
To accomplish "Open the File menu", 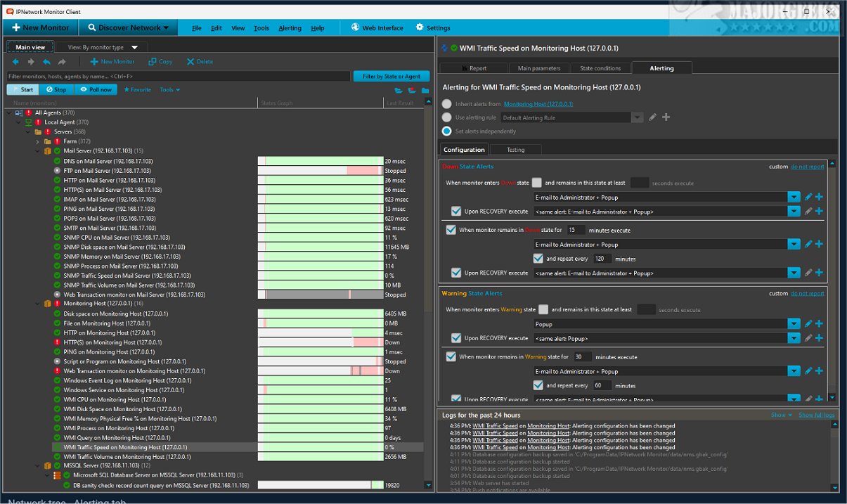I will coord(197,28).
